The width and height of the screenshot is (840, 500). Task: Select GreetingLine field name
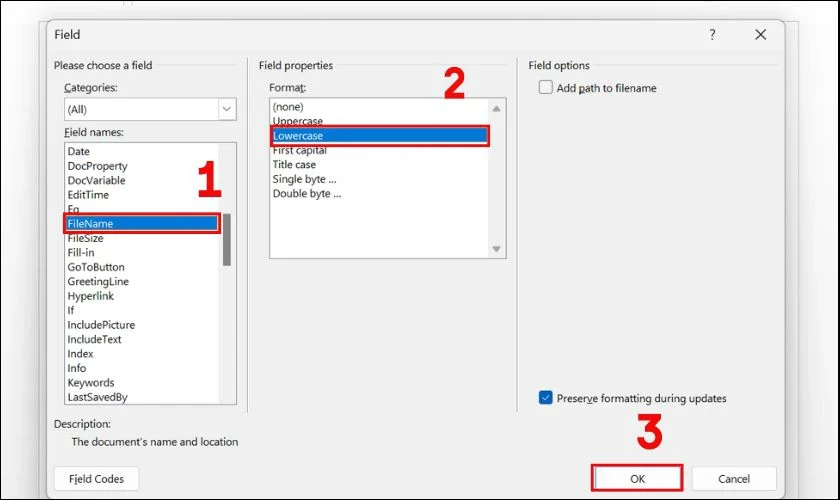click(141, 282)
